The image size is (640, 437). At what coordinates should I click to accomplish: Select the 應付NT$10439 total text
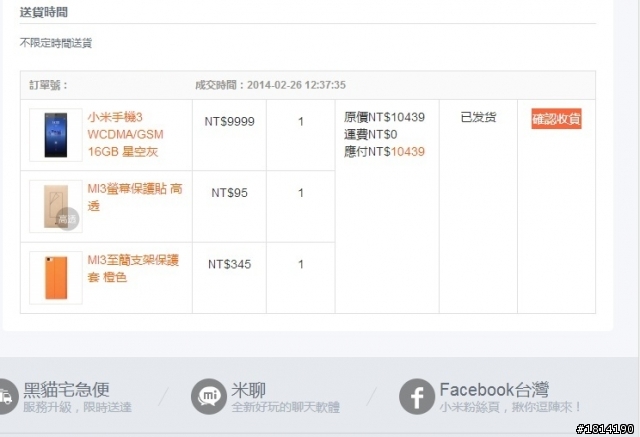pos(384,151)
